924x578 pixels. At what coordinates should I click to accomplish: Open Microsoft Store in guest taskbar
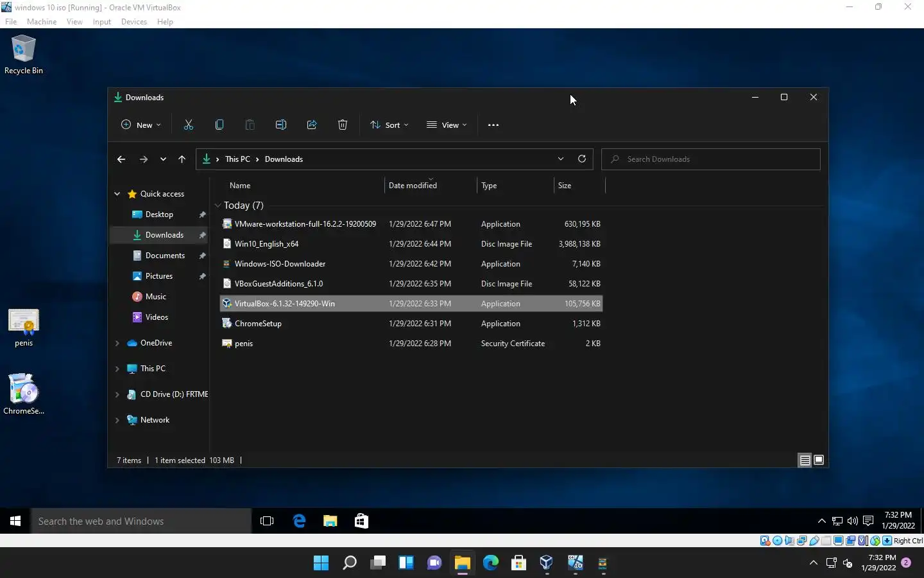click(x=361, y=521)
